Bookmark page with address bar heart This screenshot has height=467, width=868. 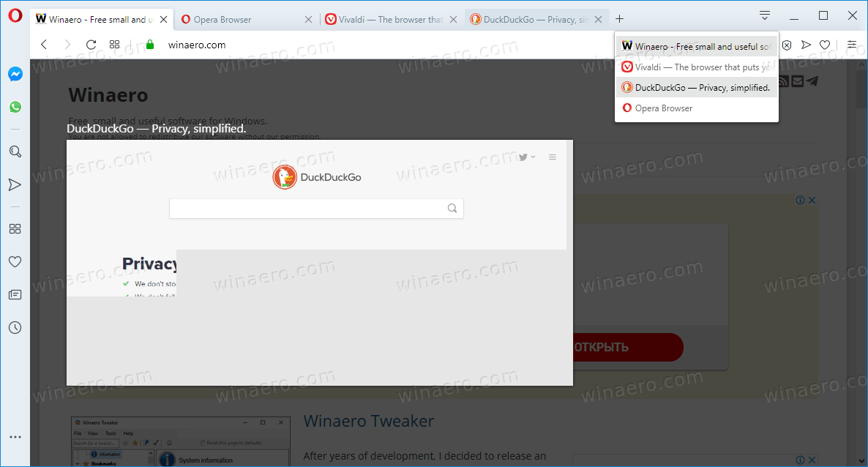[x=825, y=45]
